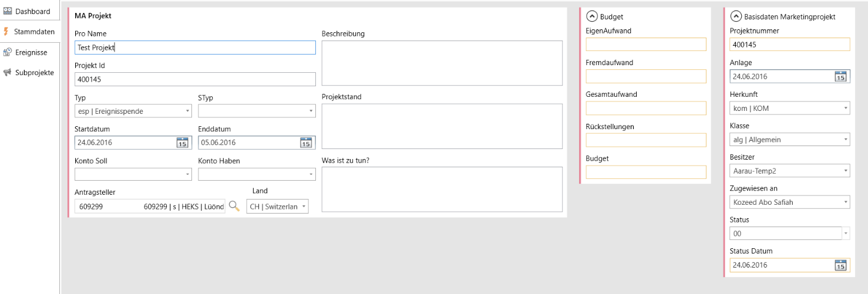
Task: Switch to the Ereignisse tab
Action: (x=29, y=52)
